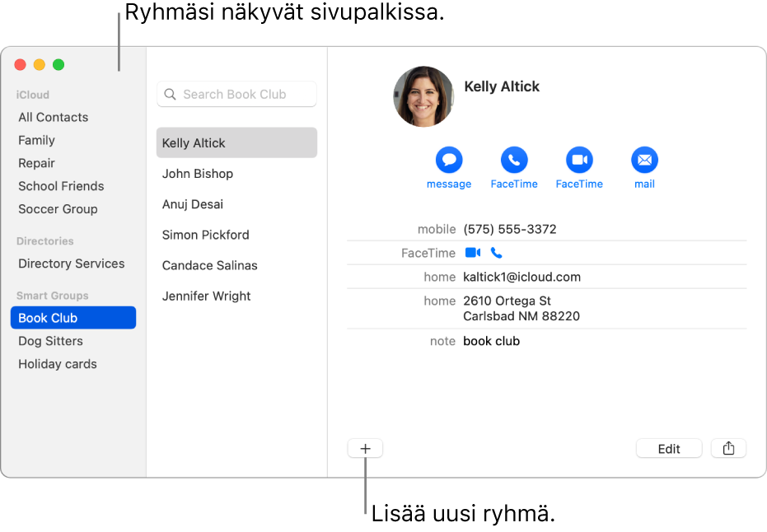Open the School Friends group
The image size is (767, 532).
[x=61, y=186]
